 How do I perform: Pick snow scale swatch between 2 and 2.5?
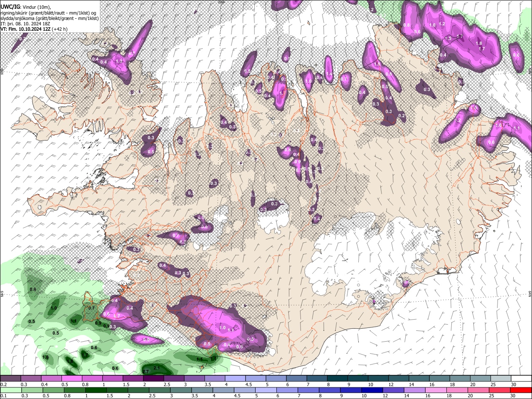tap(153, 379)
